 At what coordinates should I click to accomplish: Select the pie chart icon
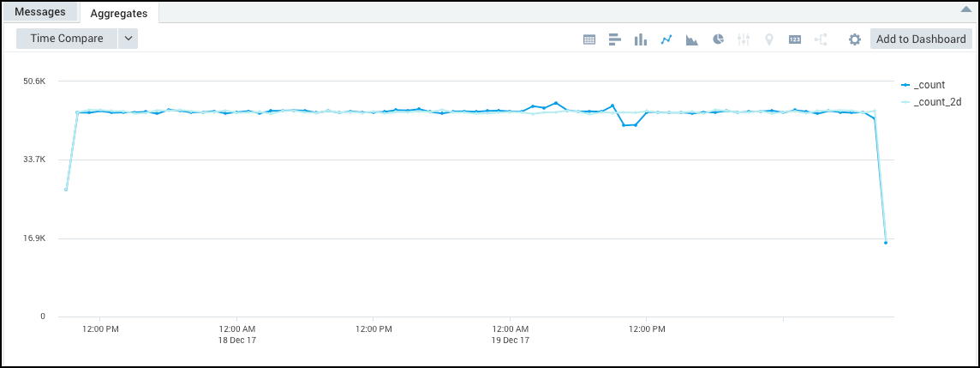click(x=719, y=39)
